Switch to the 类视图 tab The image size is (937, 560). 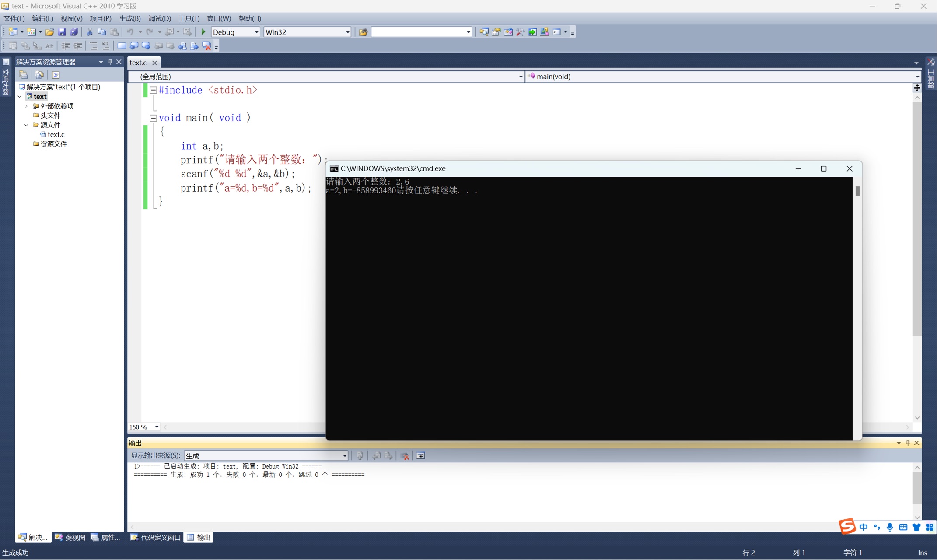tap(70, 537)
